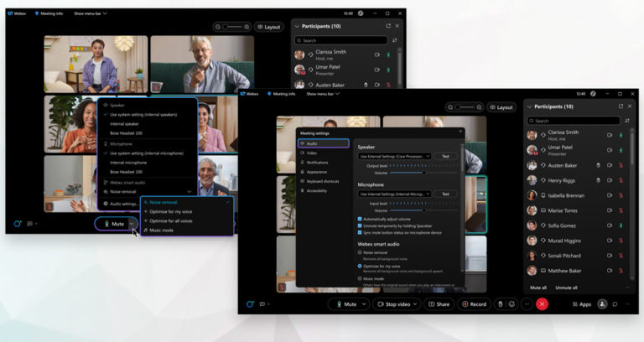Mute the microphone in the front window
This screenshot has width=644, height=342.
click(345, 304)
